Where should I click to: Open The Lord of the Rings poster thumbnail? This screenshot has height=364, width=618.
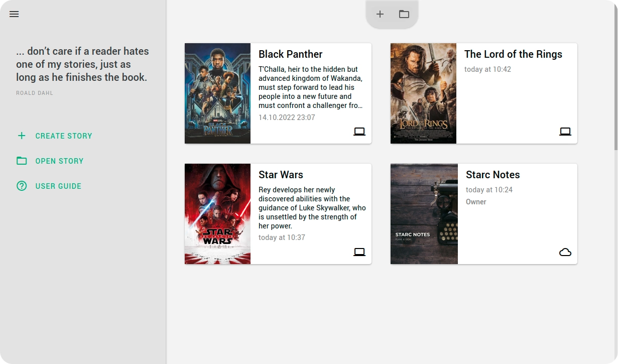click(423, 93)
